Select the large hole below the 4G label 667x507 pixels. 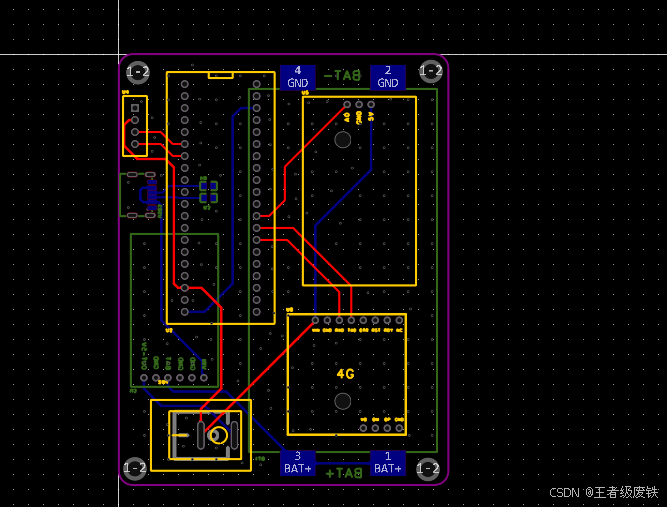(x=342, y=401)
